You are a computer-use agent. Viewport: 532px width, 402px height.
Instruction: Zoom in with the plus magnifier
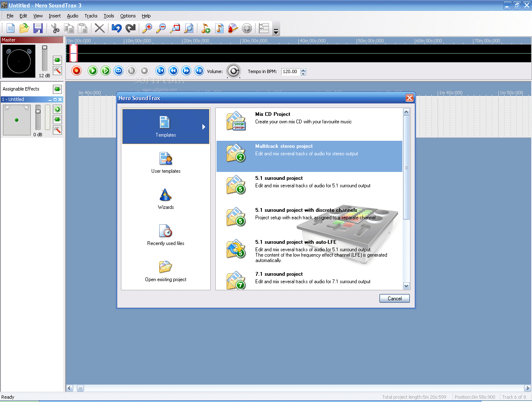point(147,28)
